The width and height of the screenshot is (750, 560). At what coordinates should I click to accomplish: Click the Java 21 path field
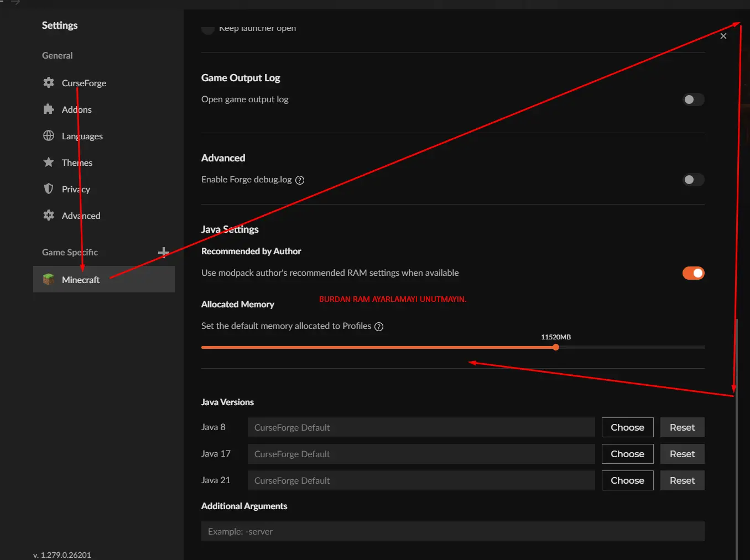pos(421,480)
